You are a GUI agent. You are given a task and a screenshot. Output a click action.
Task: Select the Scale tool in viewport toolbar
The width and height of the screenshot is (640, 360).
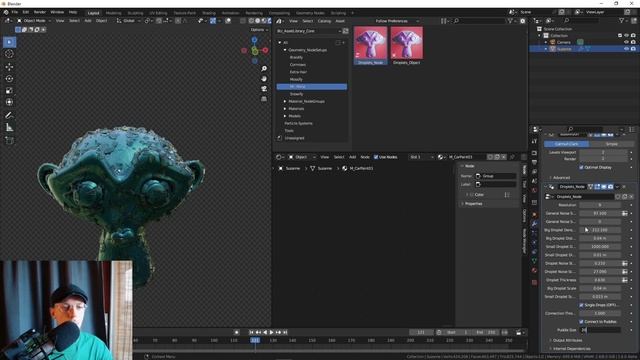click(x=9, y=91)
